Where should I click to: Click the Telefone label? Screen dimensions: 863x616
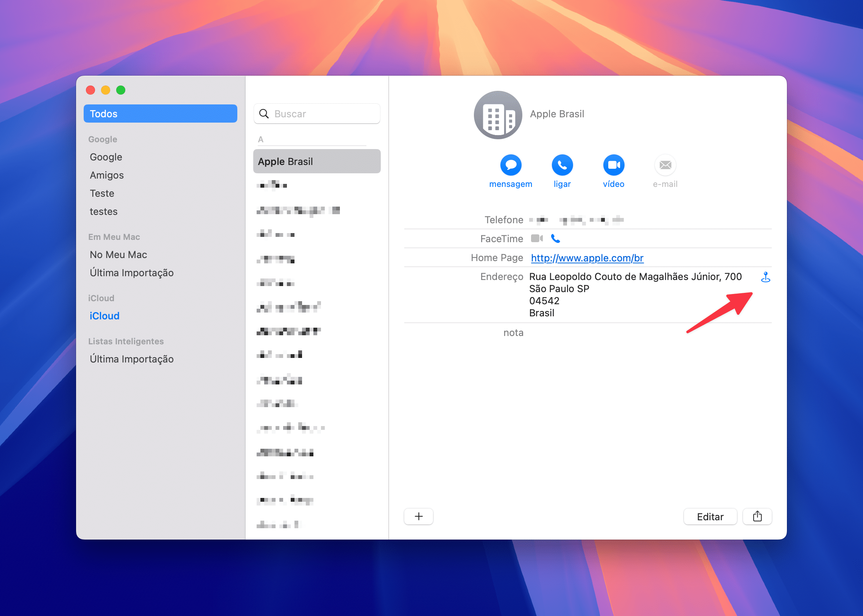pyautogui.click(x=504, y=219)
